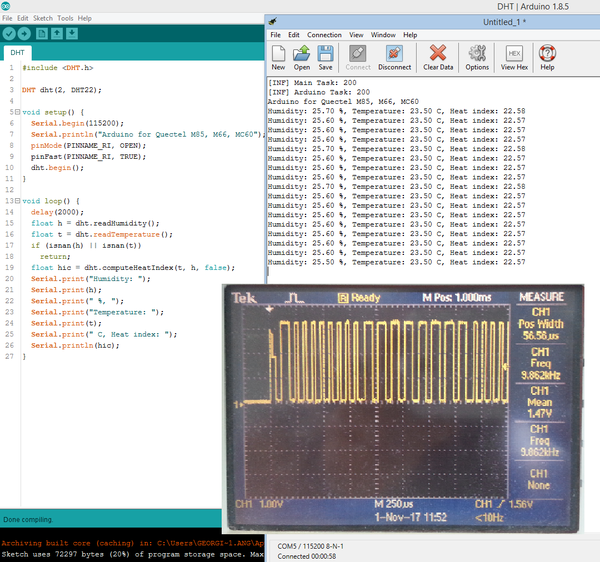Image resolution: width=600 pixels, height=562 pixels.
Task: Open terminal View menu
Action: click(356, 35)
